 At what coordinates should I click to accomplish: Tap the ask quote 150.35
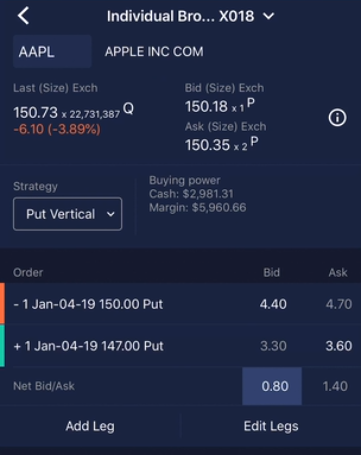pyautogui.click(x=207, y=145)
